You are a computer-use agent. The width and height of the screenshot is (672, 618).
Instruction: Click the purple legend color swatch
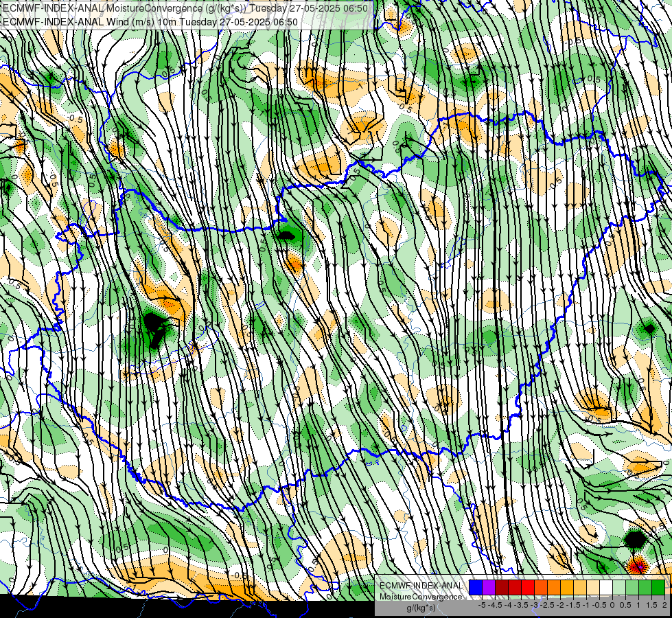coord(489,588)
